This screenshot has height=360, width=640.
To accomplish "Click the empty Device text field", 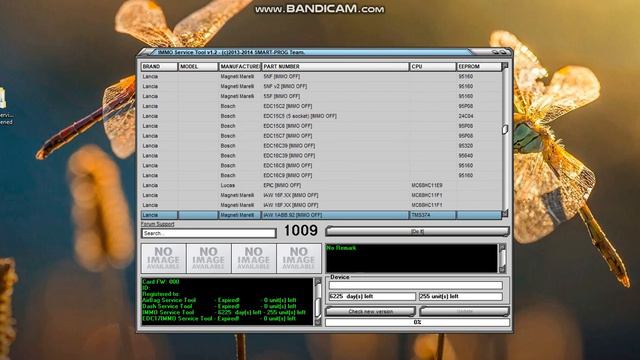I will tap(416, 285).
